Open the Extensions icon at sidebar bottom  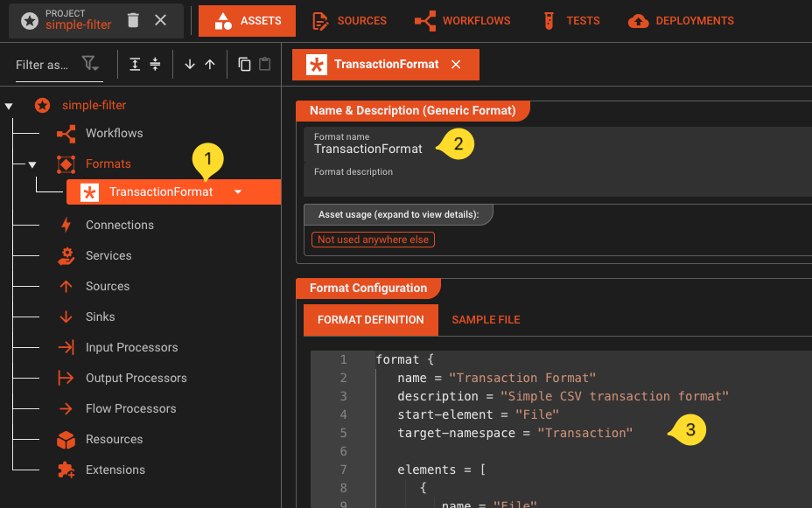click(68, 470)
